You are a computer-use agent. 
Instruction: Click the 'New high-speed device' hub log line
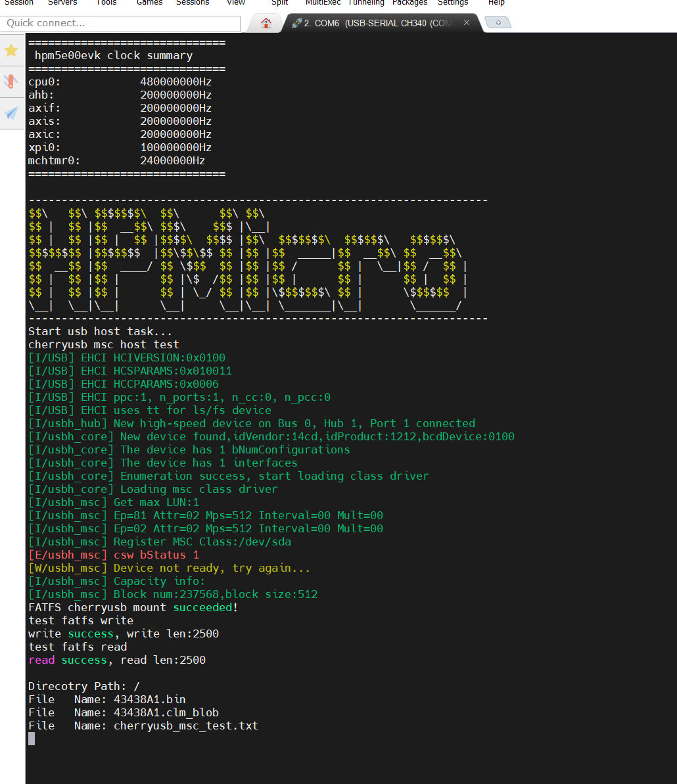tap(252, 423)
